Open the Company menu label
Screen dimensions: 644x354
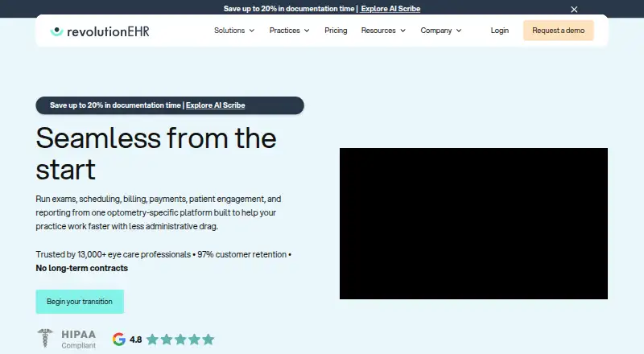436,31
